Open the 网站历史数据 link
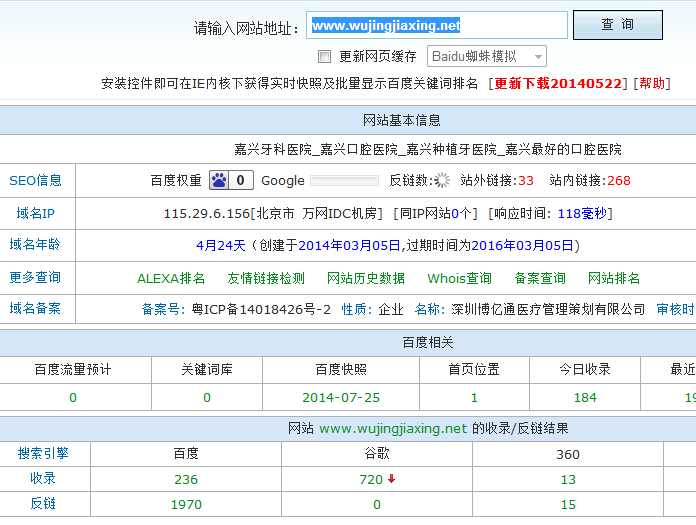Viewport: 696px width, 525px height. (366, 278)
